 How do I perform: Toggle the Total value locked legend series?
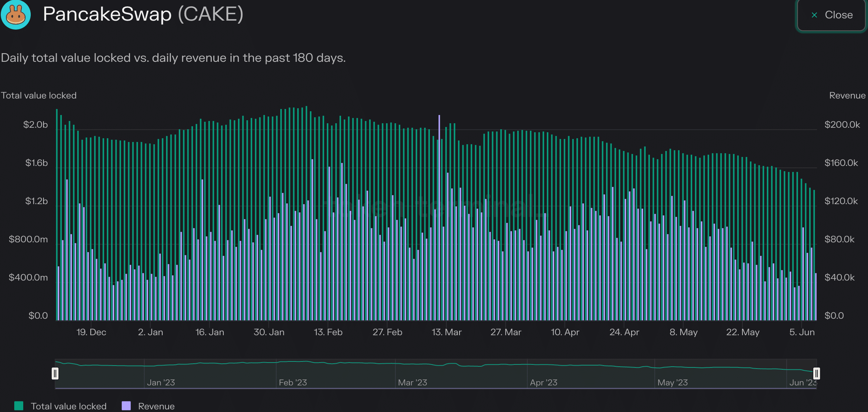(60, 406)
